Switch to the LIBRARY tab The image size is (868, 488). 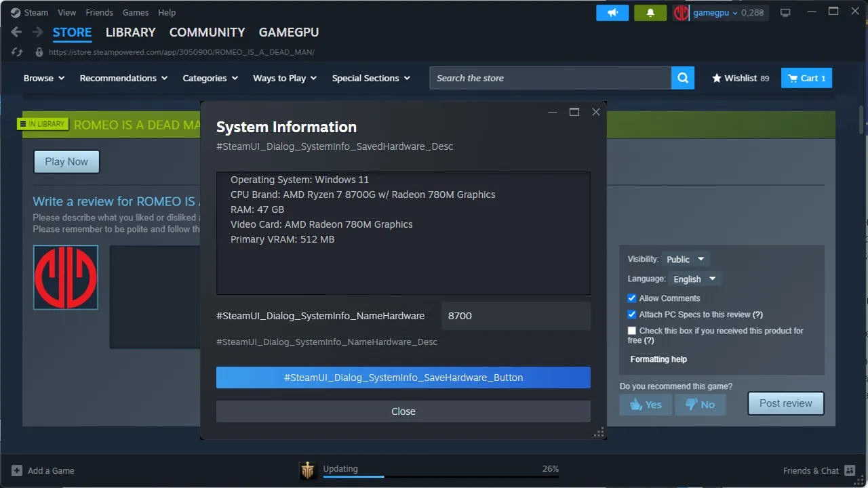(x=130, y=32)
